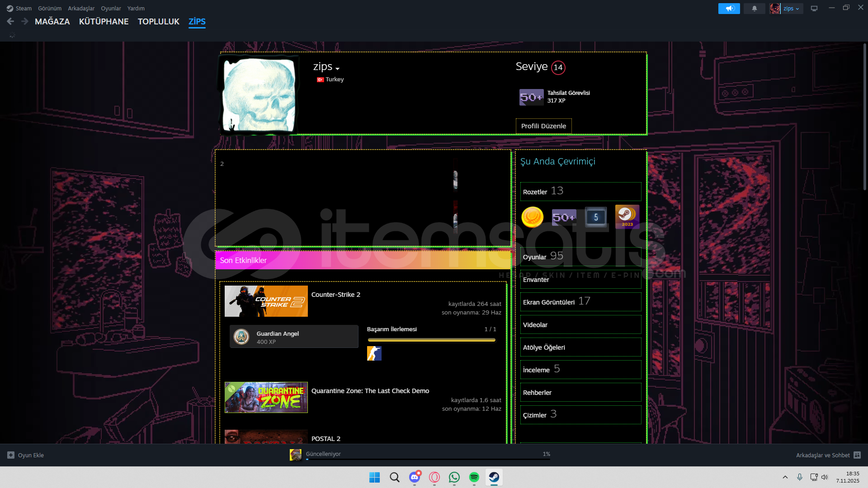Screen dimensions: 868x488
Task: Click the Güncelleniyor download progress bar
Action: [x=427, y=459]
